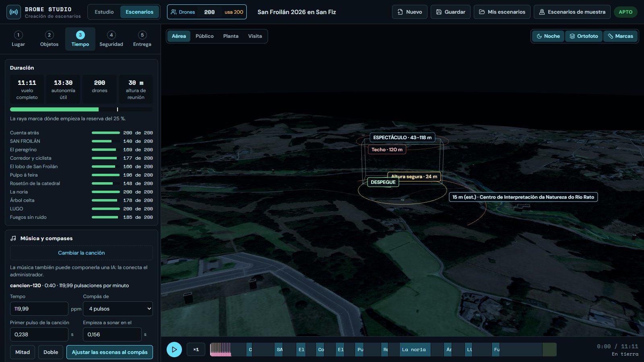Click Cambiar la canción

click(x=81, y=253)
